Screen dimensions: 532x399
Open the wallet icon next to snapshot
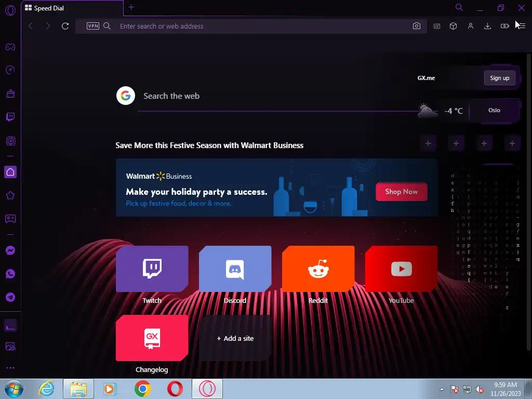(436, 26)
